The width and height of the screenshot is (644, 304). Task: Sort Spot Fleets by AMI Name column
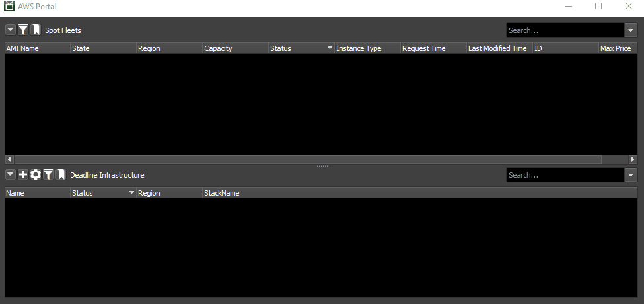(38, 48)
